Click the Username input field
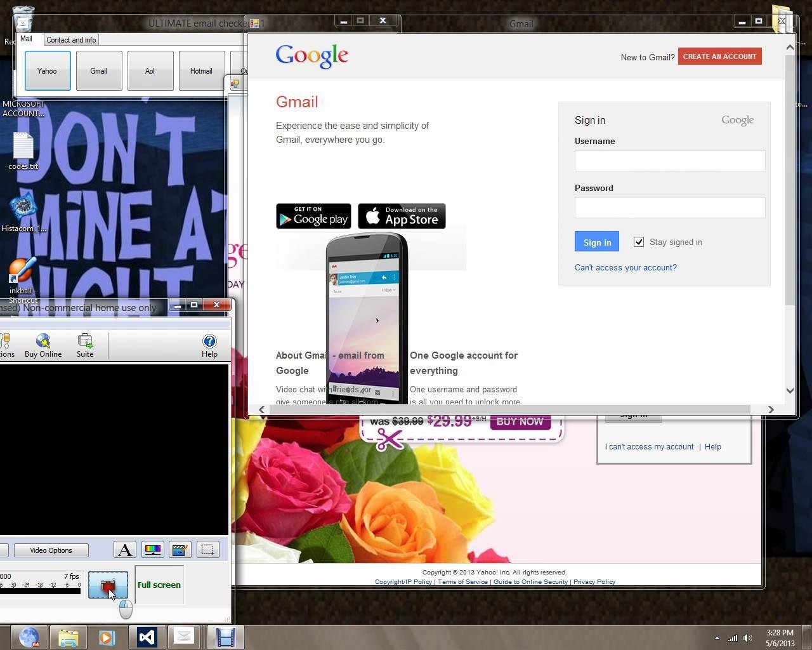812x650 pixels. coord(670,161)
